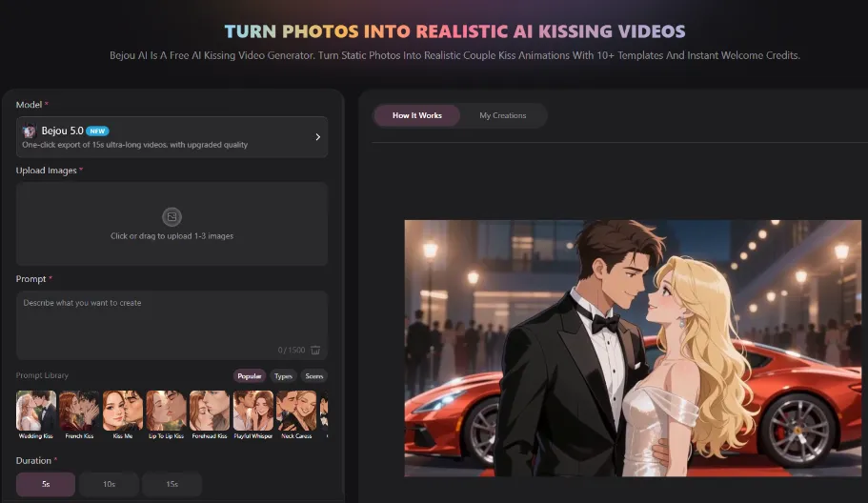Click the image upload icon
The height and width of the screenshot is (503, 868).
pyautogui.click(x=172, y=216)
